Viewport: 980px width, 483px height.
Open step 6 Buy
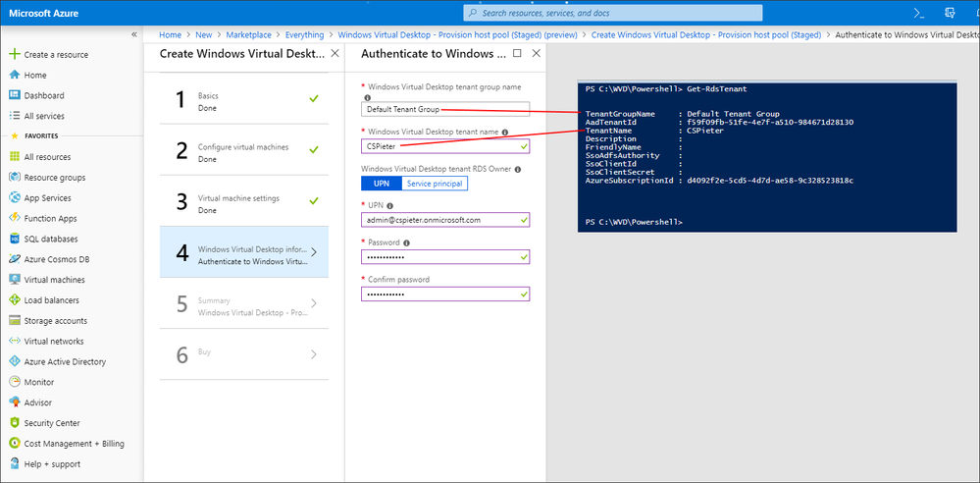click(244, 354)
